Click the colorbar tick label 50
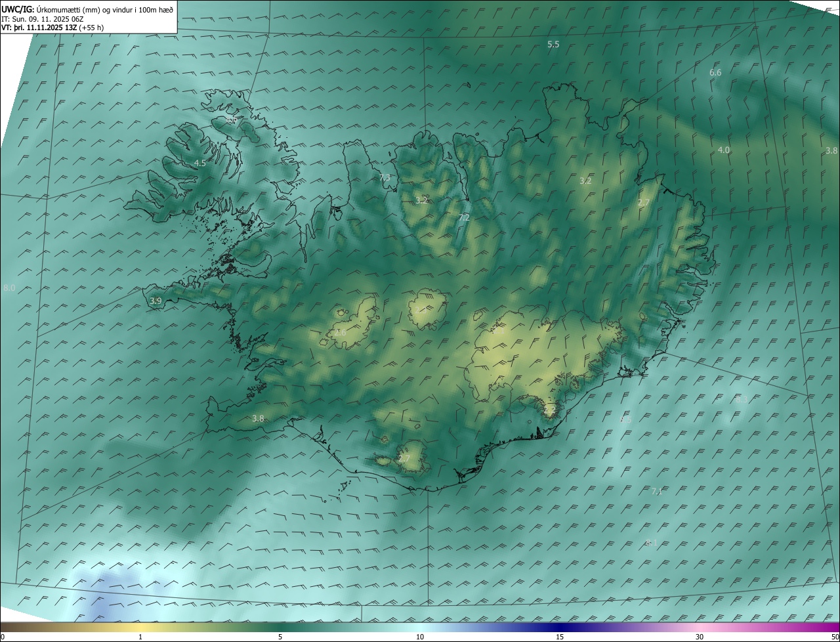The width and height of the screenshot is (840, 642). (x=835, y=637)
